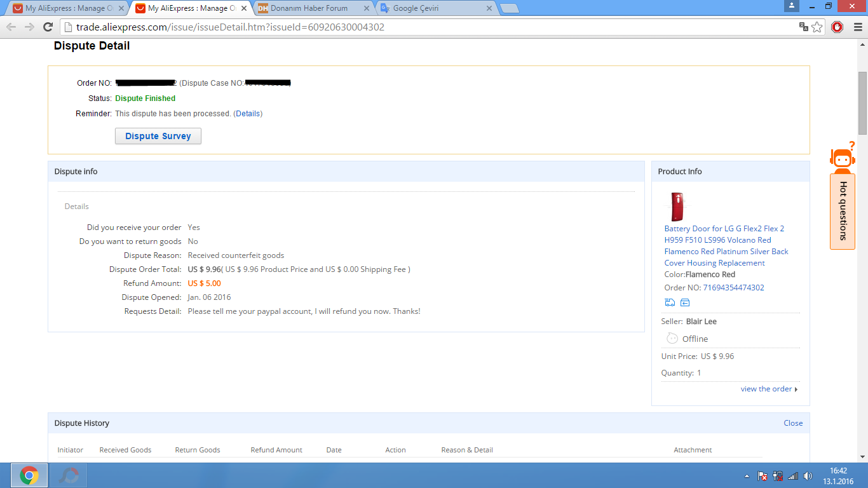Image resolution: width=868 pixels, height=488 pixels.
Task: Click the browser back arrow
Action: coord(11,27)
